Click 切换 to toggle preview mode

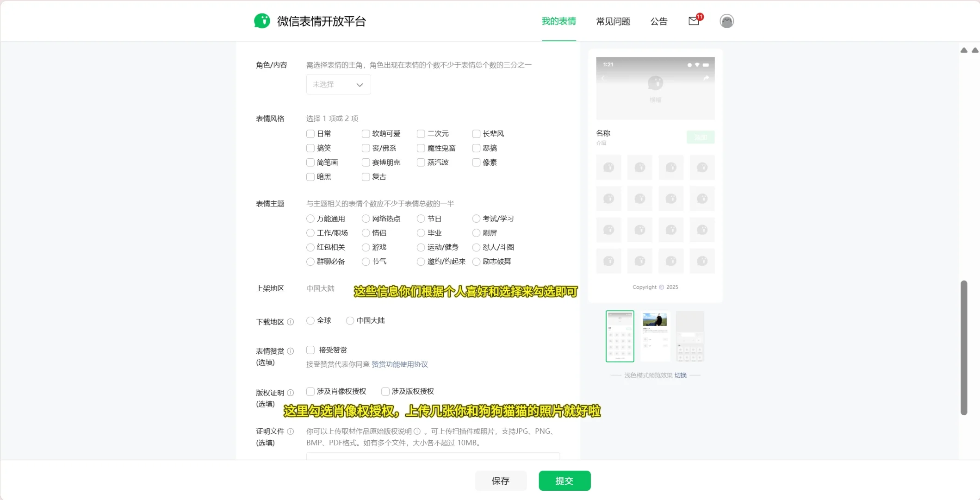pyautogui.click(x=681, y=375)
